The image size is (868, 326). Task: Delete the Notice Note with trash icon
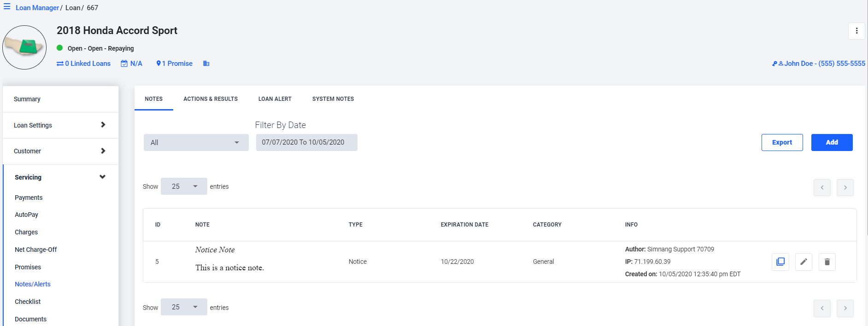827,262
